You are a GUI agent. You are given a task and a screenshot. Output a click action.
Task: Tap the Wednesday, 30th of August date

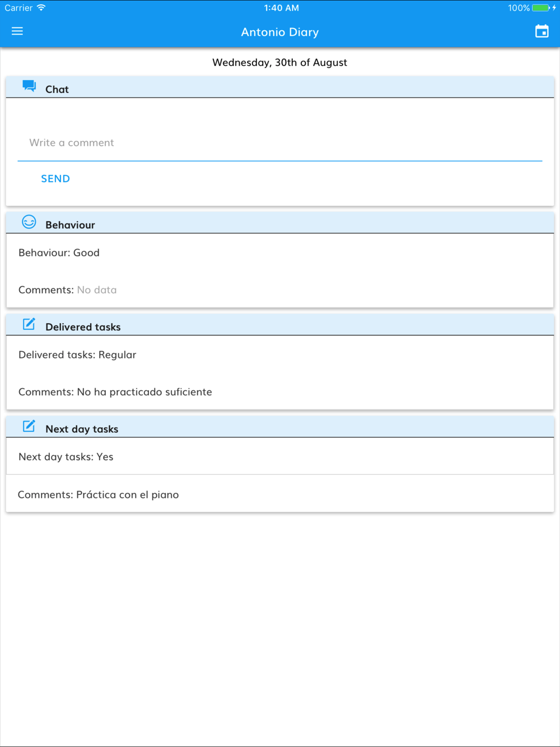pyautogui.click(x=279, y=63)
